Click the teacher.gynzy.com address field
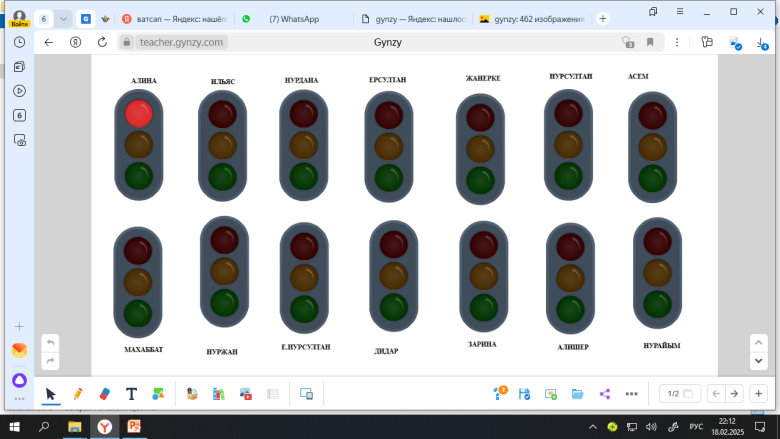Screen dimensions: 780x439 click(x=181, y=42)
